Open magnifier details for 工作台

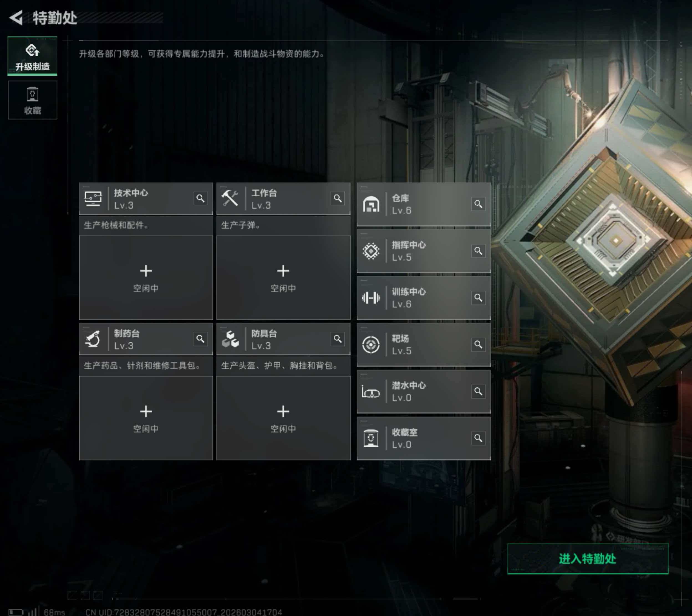click(338, 198)
